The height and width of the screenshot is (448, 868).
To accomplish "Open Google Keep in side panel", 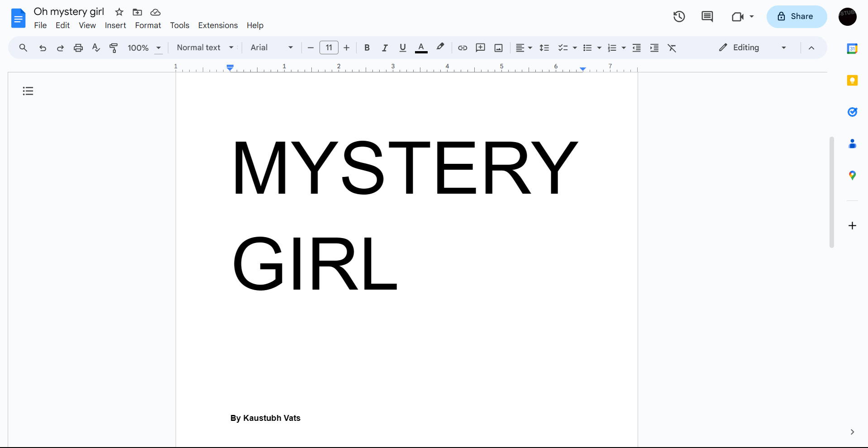I will click(852, 81).
